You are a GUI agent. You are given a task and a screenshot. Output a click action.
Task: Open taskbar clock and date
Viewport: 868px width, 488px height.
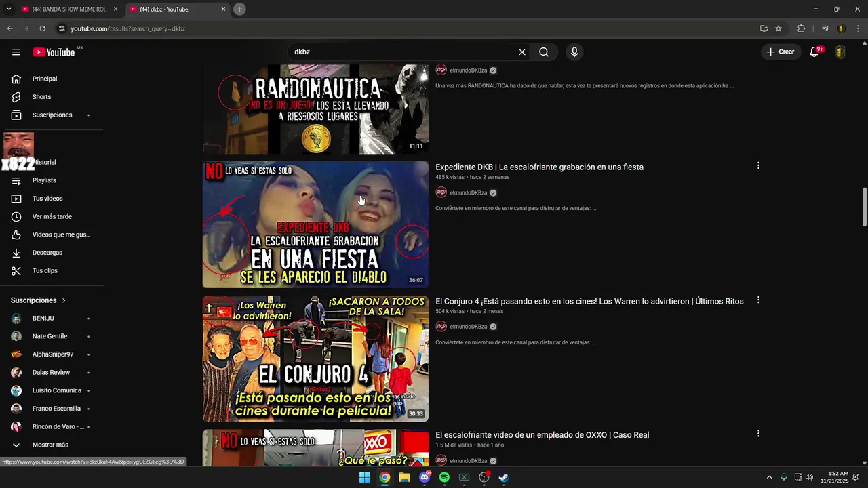(834, 477)
